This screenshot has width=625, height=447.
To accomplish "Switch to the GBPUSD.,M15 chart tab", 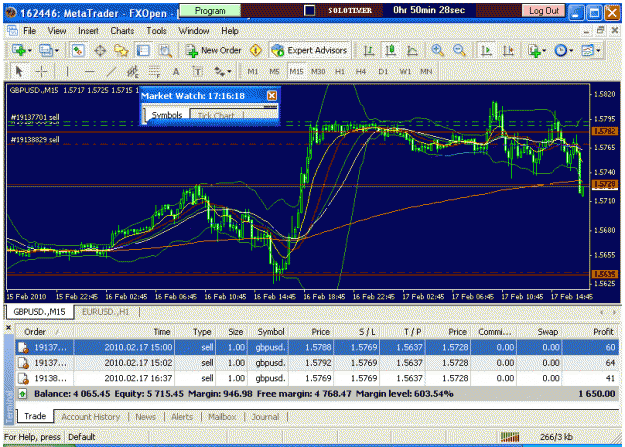I will pos(39,312).
